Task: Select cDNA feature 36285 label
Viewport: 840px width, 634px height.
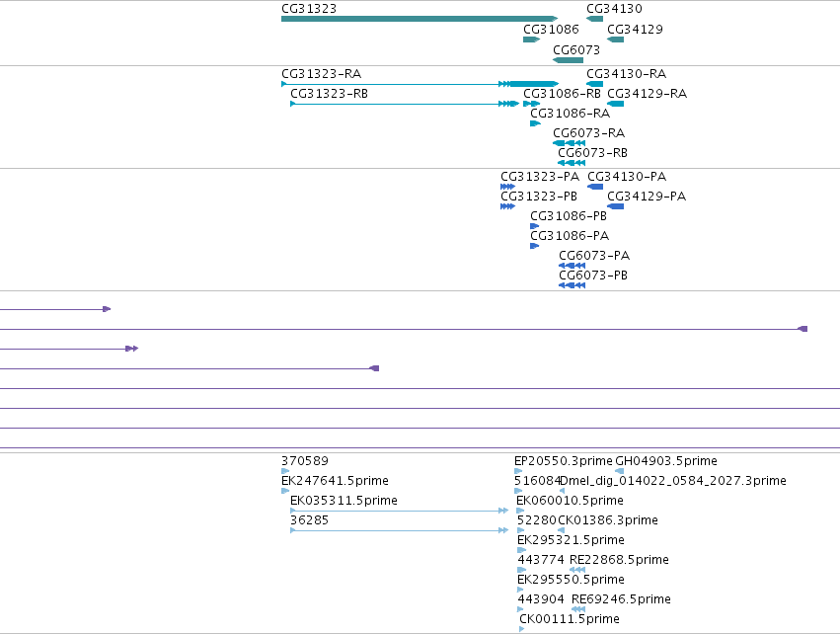Action: pyautogui.click(x=310, y=520)
